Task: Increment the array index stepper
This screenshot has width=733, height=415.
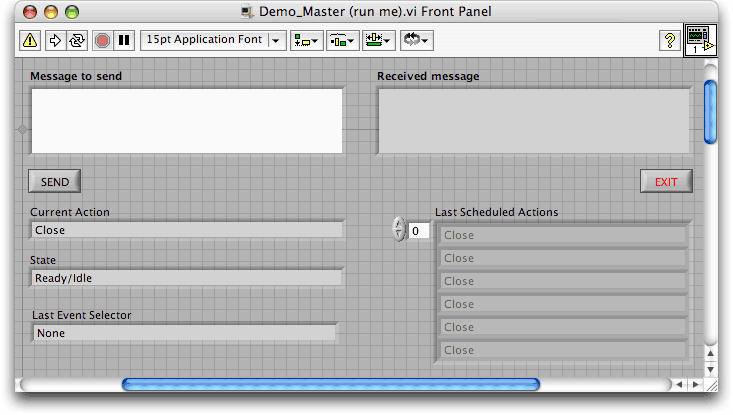Action: [399, 224]
